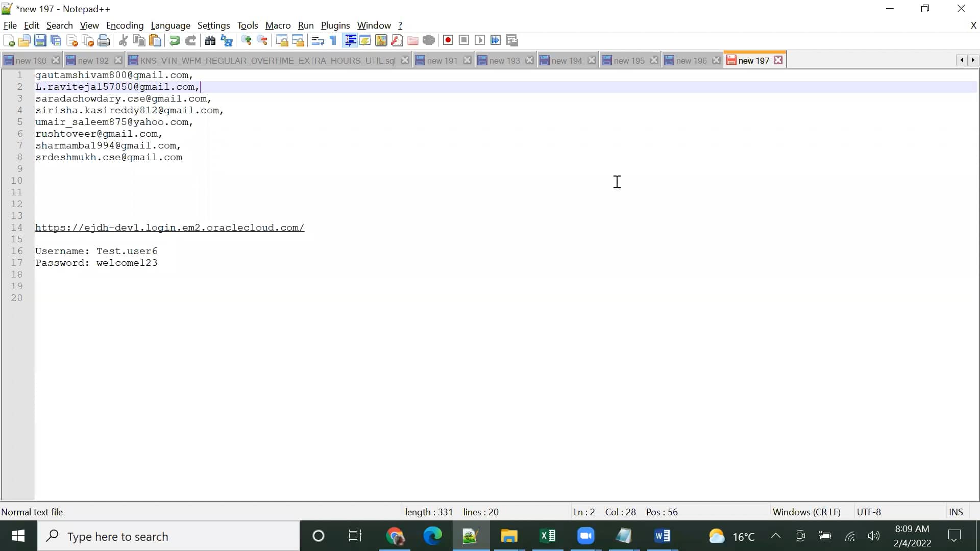Open Zoom from the Windows taskbar
The height and width of the screenshot is (551, 980).
585,536
